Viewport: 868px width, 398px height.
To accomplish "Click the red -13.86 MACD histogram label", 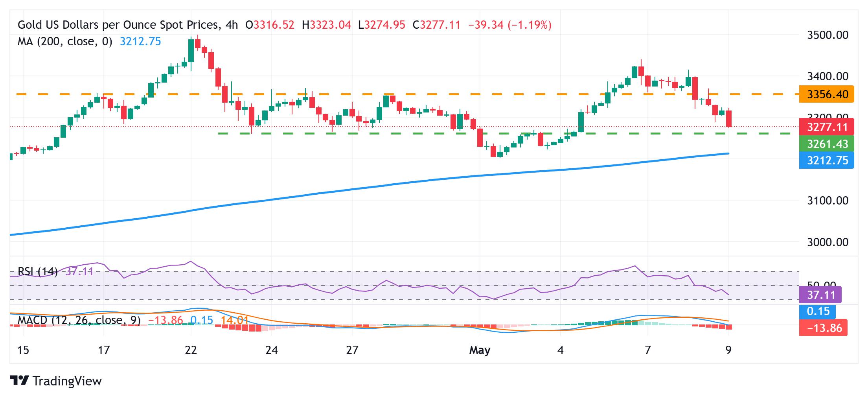I will [x=824, y=328].
